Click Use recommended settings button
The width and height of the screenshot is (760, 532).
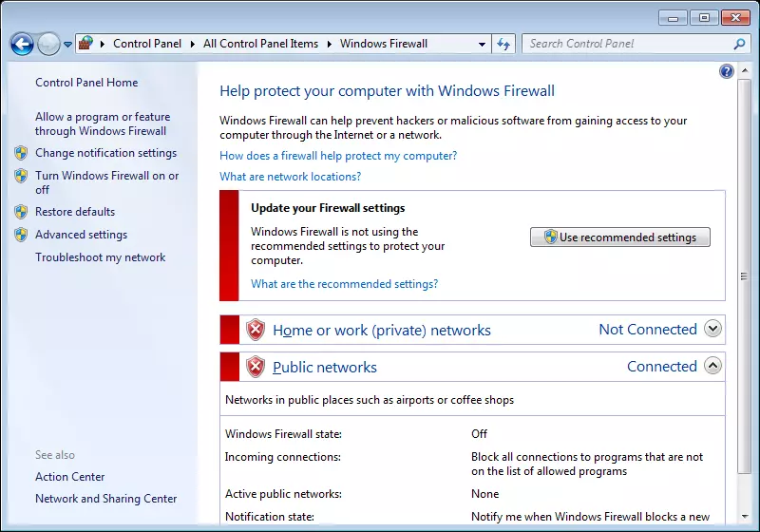pyautogui.click(x=620, y=237)
